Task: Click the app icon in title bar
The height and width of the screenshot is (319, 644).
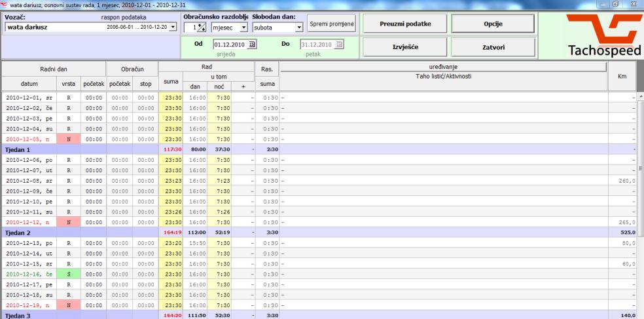Action: pos(5,4)
